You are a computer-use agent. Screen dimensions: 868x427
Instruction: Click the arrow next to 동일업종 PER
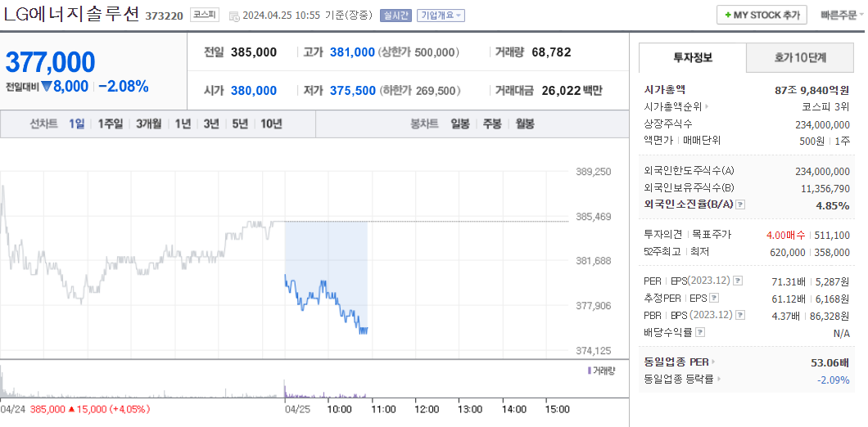point(712,362)
